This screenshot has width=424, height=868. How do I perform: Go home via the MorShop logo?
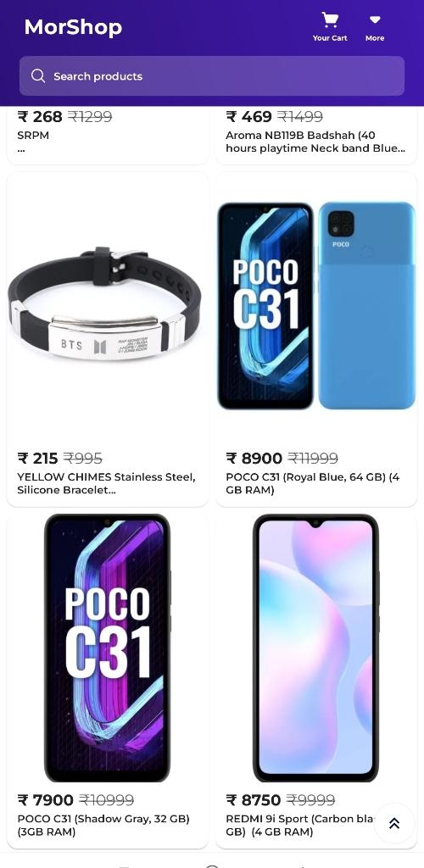click(73, 27)
